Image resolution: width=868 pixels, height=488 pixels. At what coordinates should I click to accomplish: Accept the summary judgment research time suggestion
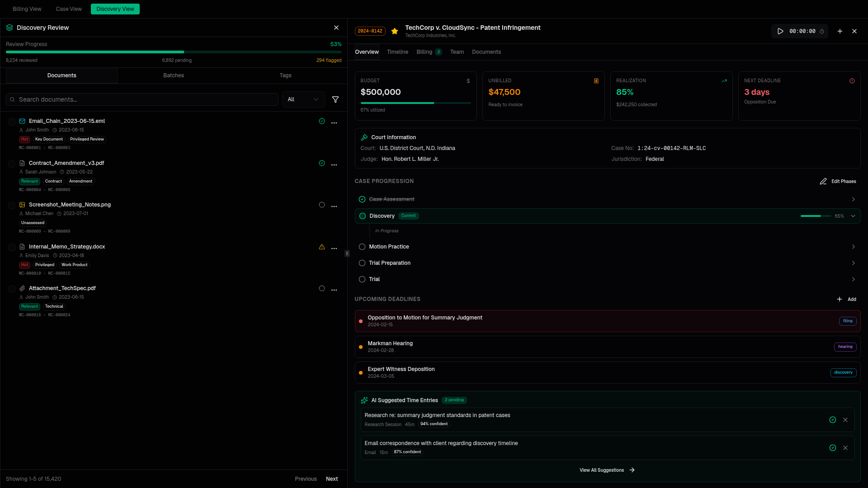pos(833,420)
